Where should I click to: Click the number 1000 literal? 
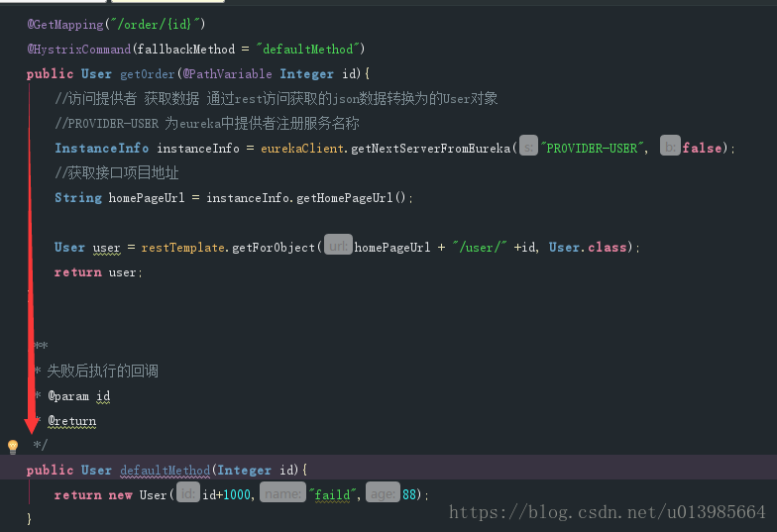[x=236, y=495]
